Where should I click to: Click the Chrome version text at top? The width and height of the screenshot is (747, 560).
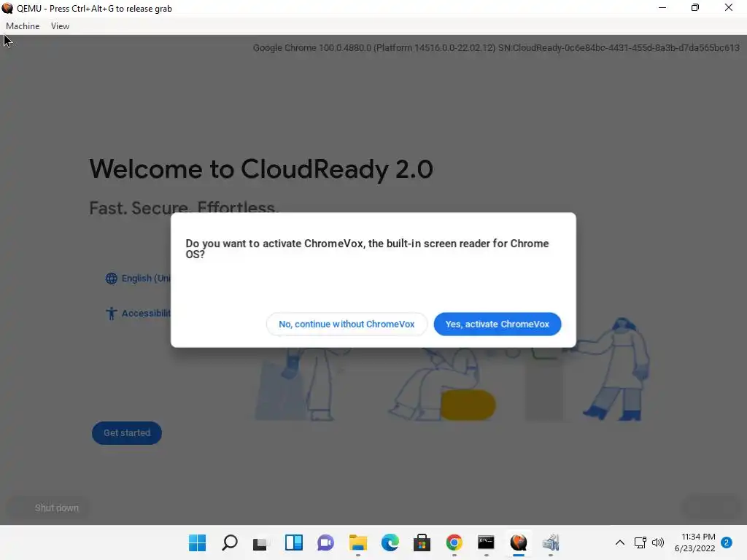click(496, 48)
